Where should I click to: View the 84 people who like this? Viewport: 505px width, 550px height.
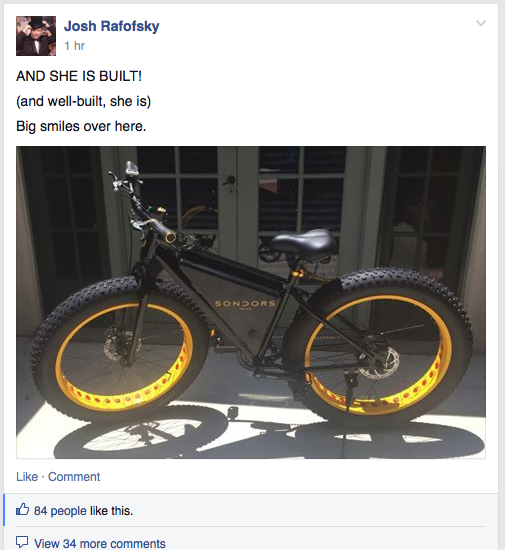pos(60,511)
